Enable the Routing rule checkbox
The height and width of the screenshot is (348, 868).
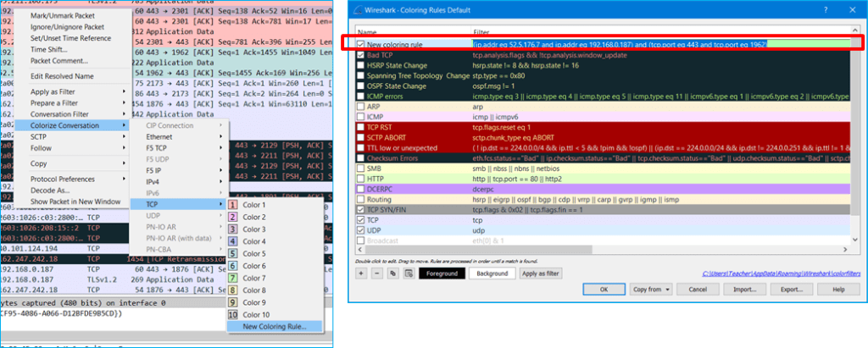[361, 199]
